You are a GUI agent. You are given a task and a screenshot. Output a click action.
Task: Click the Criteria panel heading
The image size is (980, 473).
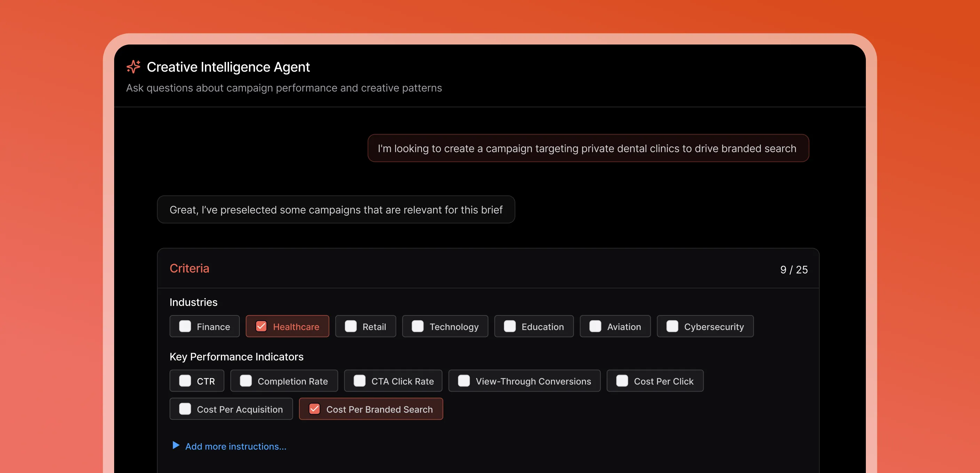pos(189,268)
